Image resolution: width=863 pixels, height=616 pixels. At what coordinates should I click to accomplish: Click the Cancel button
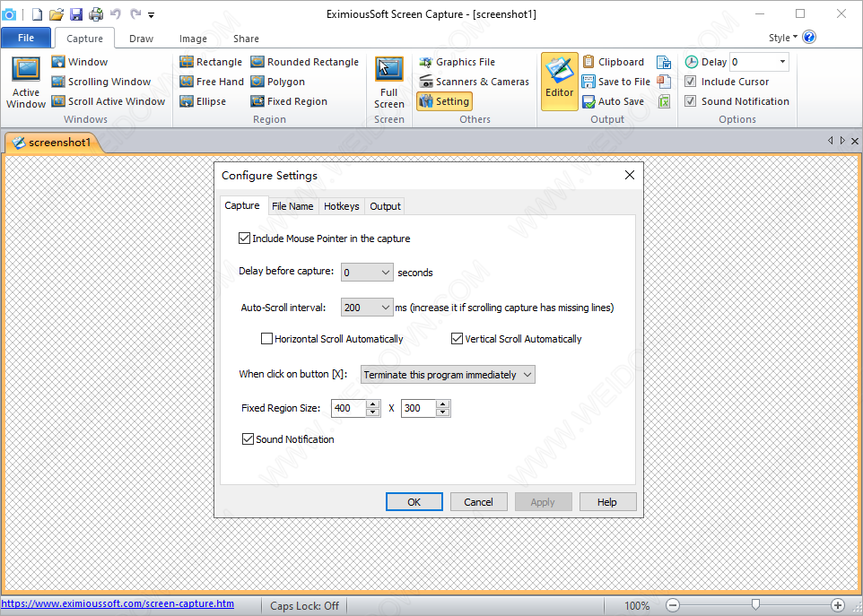(478, 501)
